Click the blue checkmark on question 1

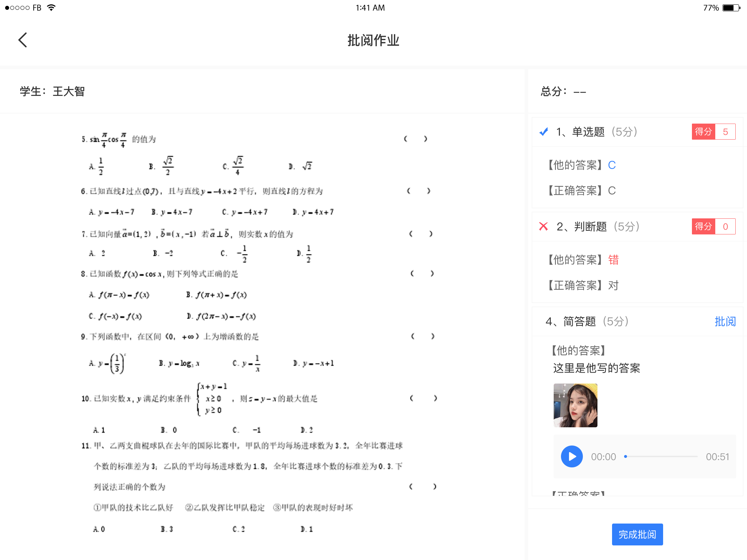point(543,132)
